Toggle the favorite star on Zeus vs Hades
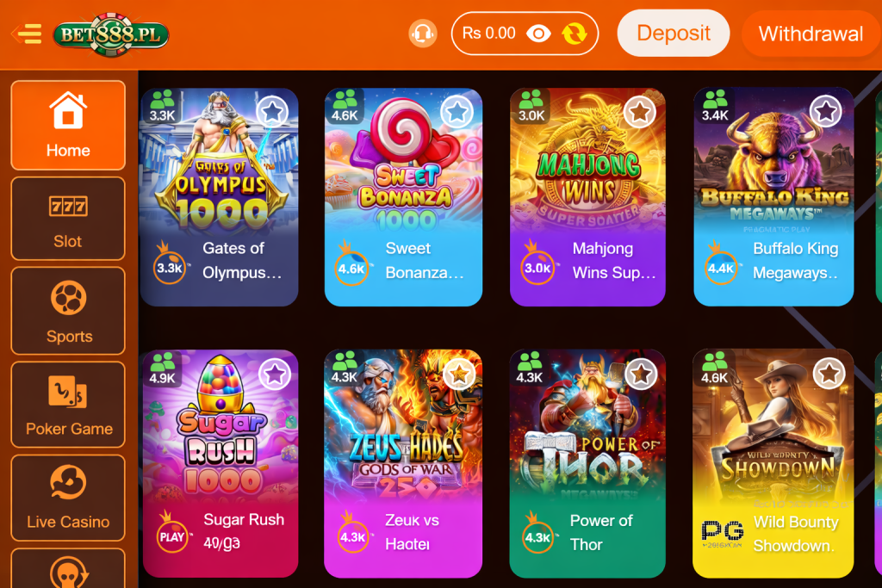Screen dimensions: 882x588 pos(459,374)
